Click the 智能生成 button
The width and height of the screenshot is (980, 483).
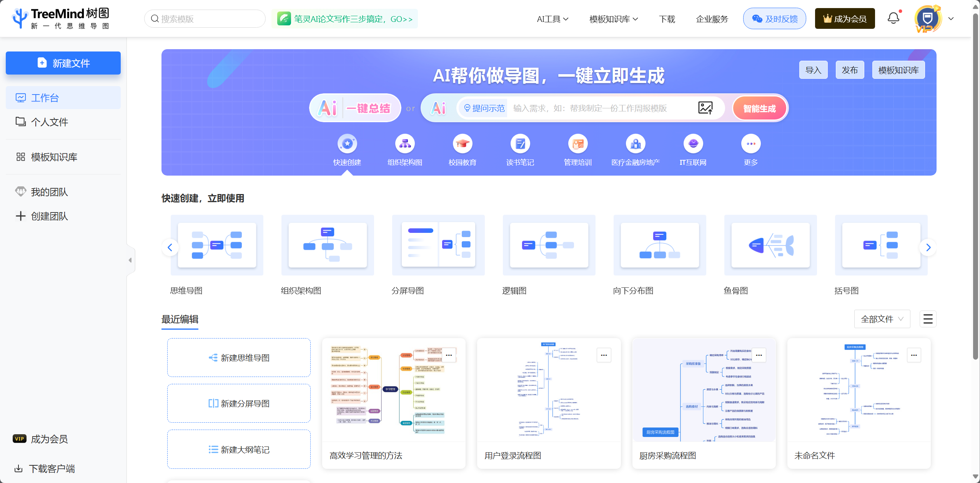[x=759, y=108]
